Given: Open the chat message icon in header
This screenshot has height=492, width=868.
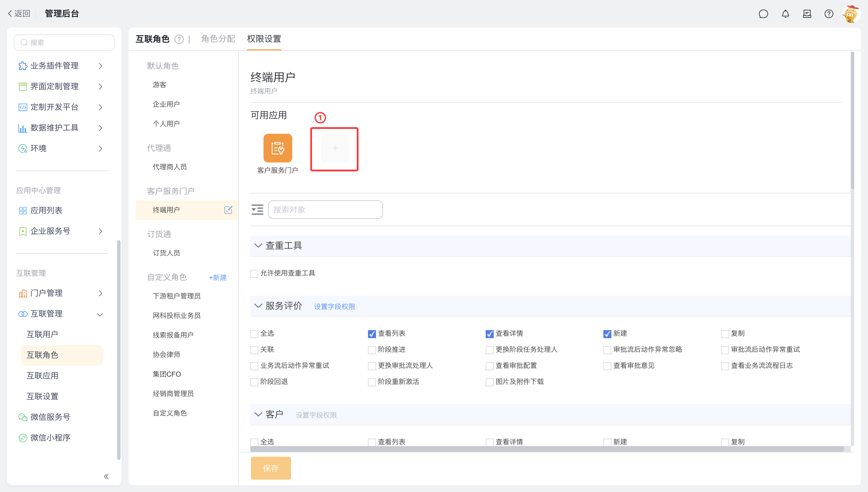Looking at the screenshot, I should [763, 14].
